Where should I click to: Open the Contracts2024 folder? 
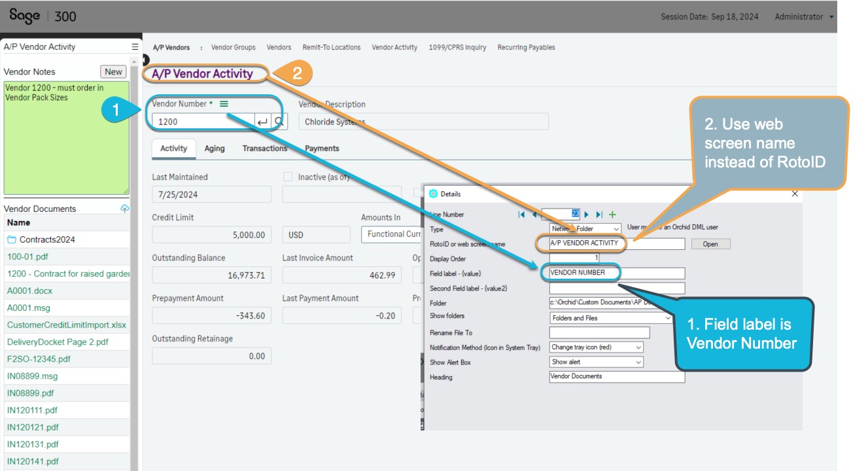[47, 239]
